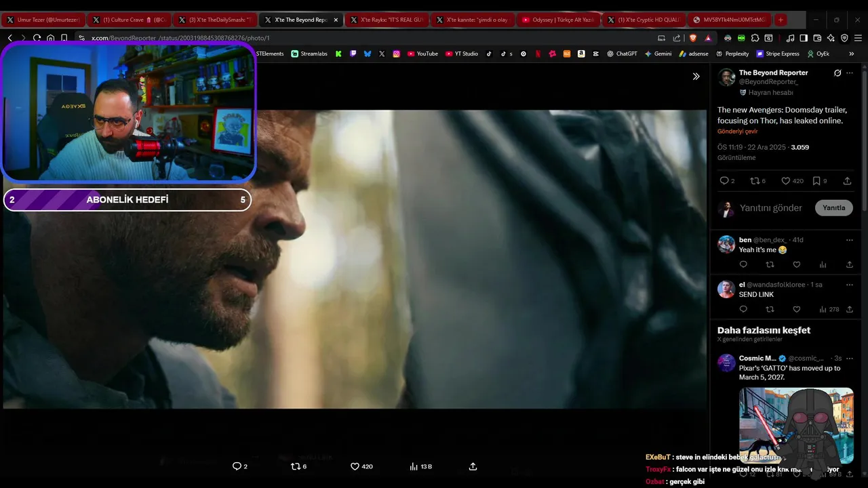Image resolution: width=868 pixels, height=488 pixels.
Task: Reply to el's SEND LINK comment
Action: click(x=743, y=309)
